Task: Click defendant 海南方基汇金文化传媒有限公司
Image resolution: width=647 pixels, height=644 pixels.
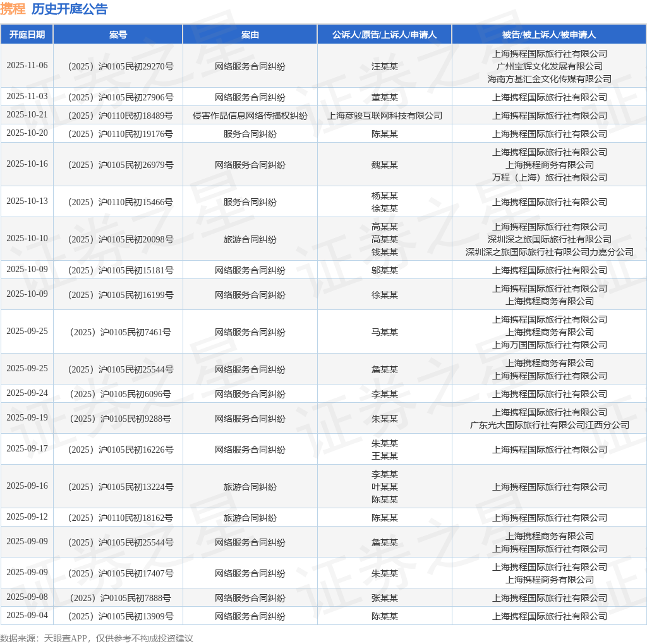Action: point(550,79)
